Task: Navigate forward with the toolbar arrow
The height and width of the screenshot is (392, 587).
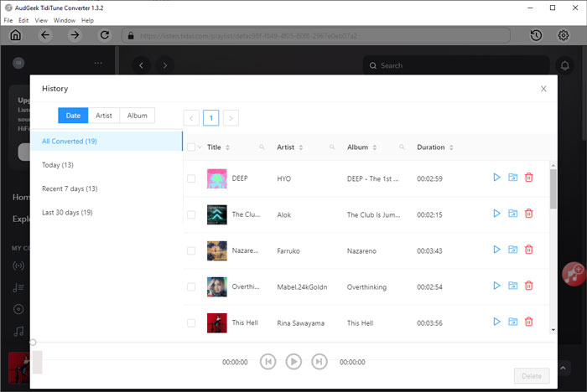Action: [x=75, y=35]
